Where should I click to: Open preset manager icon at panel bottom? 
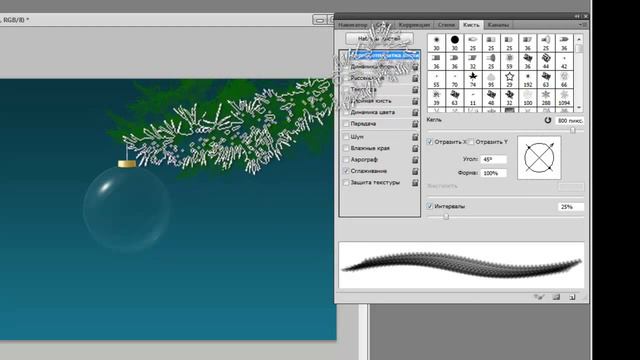[x=556, y=297]
